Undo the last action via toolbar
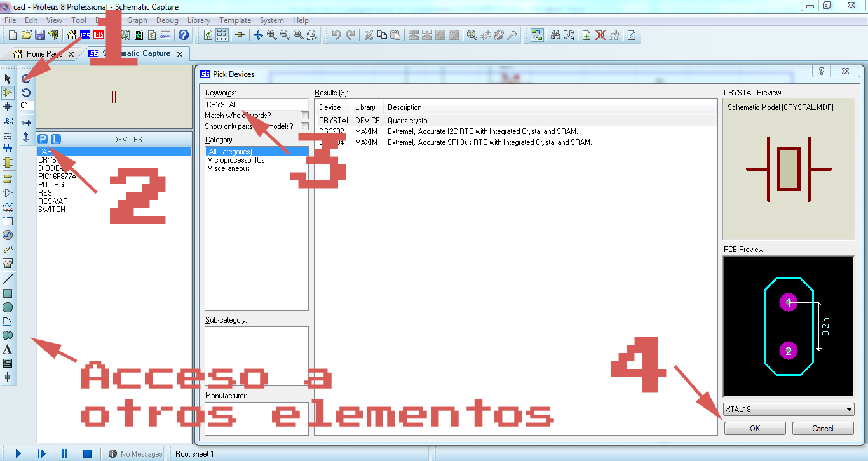The width and height of the screenshot is (868, 461). (x=336, y=35)
